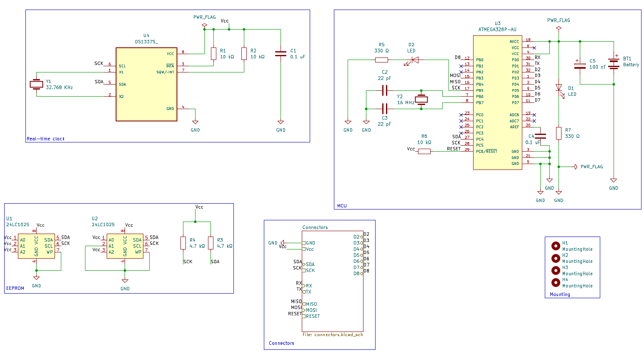Click 'File: connectors.kicad_sch' text
This screenshot has width=644, height=354.
[333, 334]
